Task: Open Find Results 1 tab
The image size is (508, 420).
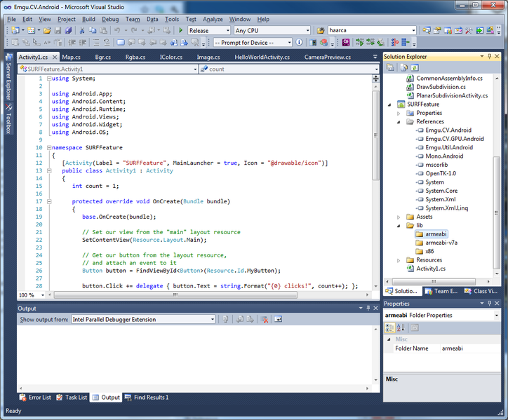Action: point(147,398)
